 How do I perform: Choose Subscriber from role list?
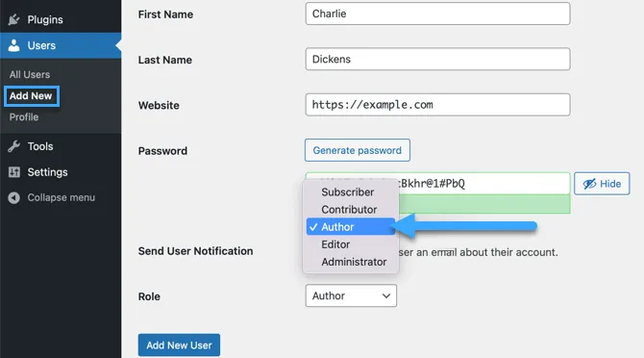[x=351, y=192]
